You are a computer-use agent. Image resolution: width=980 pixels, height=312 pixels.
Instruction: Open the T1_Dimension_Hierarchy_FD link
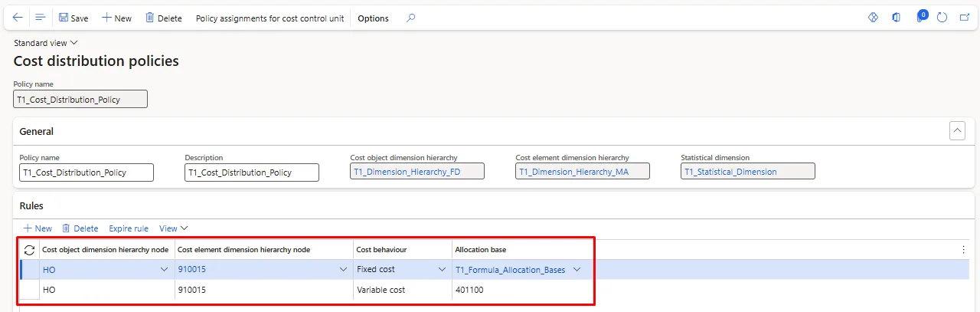[406, 172]
